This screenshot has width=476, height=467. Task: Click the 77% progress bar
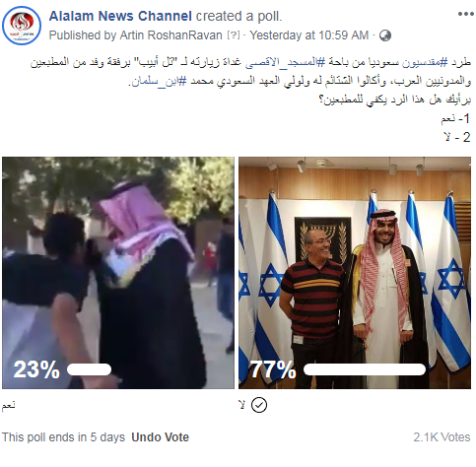click(365, 369)
